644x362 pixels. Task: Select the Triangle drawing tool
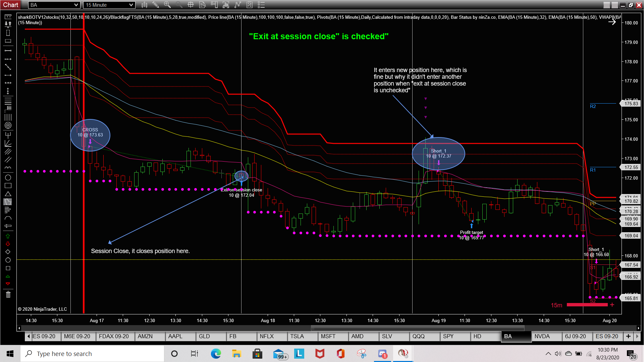(8, 194)
